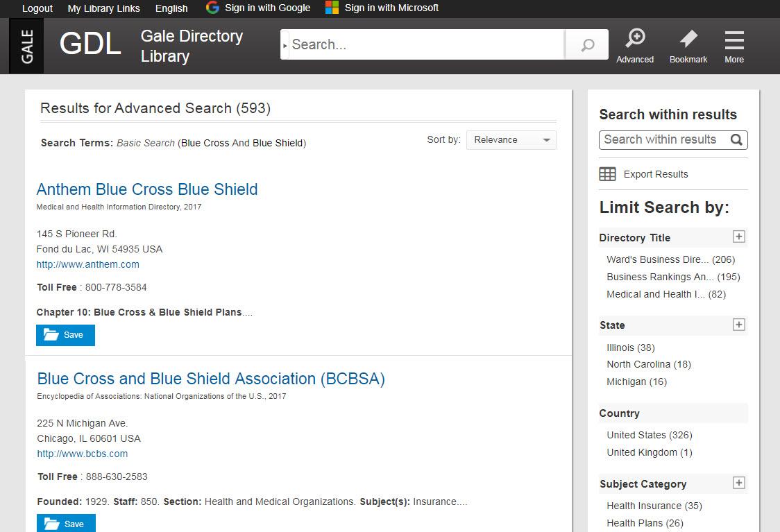Visit http://www.anthem.com link
Image resolution: width=780 pixels, height=532 pixels.
88,264
